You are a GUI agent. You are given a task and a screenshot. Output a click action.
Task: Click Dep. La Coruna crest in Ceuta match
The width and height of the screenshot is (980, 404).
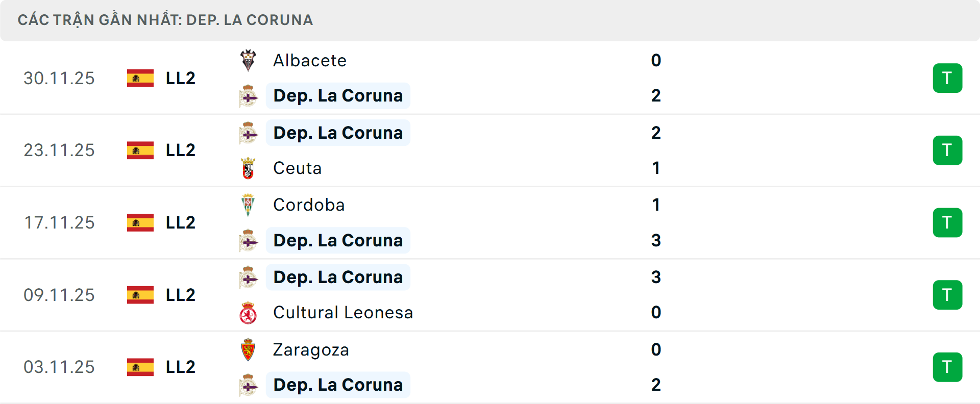248,133
